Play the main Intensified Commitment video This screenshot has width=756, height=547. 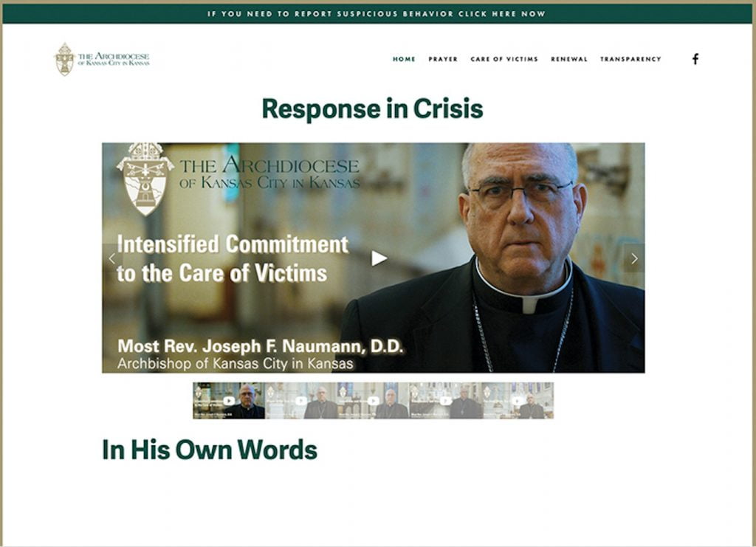379,259
